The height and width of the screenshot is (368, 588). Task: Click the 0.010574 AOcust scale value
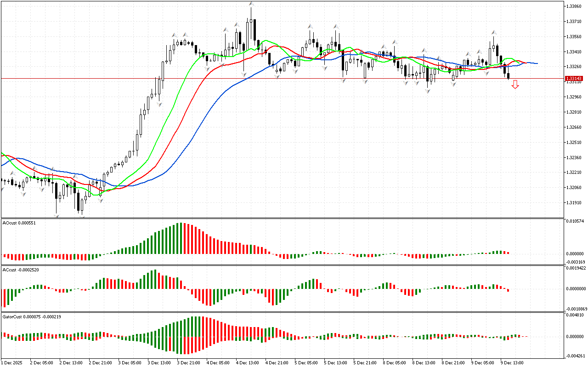(577, 221)
